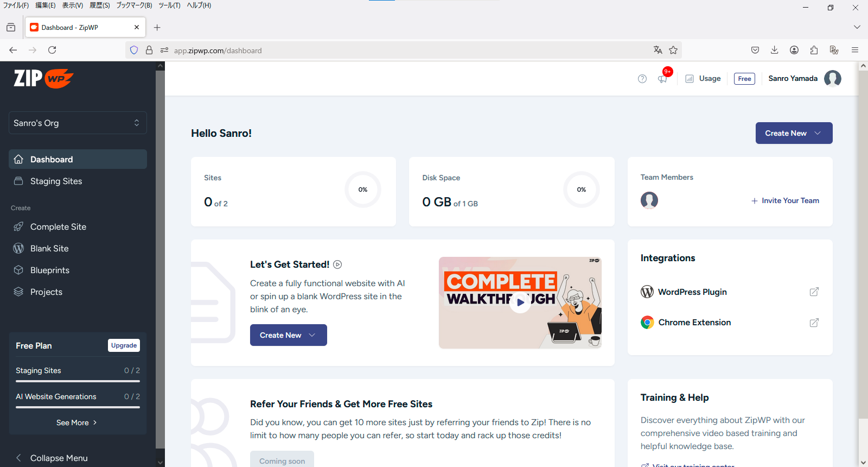Expand the Sanro's Org selector
Viewport: 868px width, 467px height.
click(x=78, y=123)
